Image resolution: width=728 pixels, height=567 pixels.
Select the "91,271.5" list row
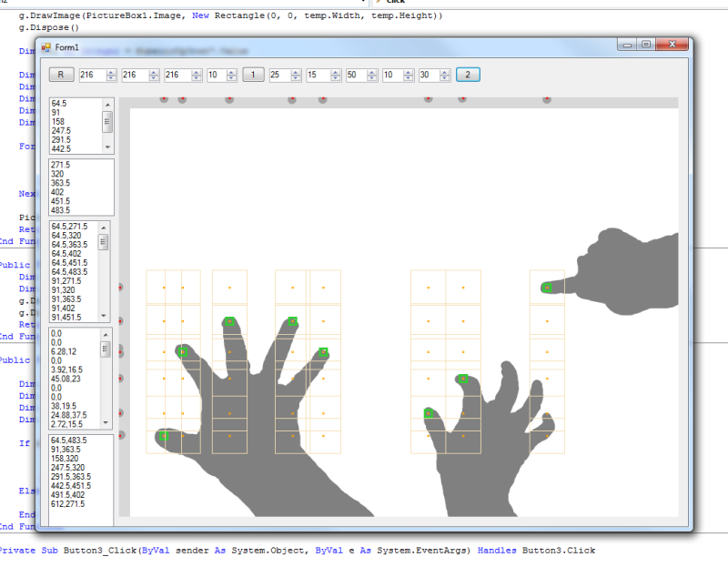pyautogui.click(x=66, y=281)
